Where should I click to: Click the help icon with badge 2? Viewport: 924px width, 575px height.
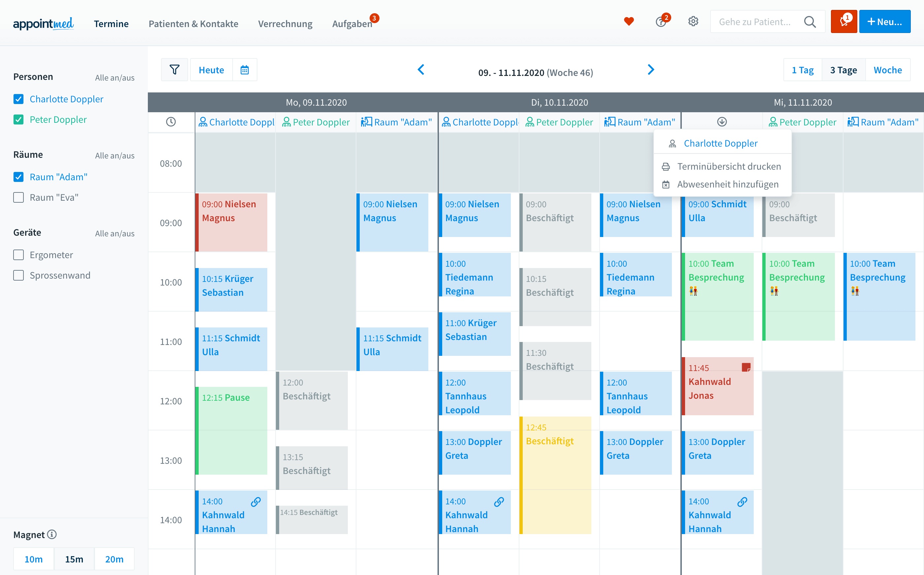point(661,22)
